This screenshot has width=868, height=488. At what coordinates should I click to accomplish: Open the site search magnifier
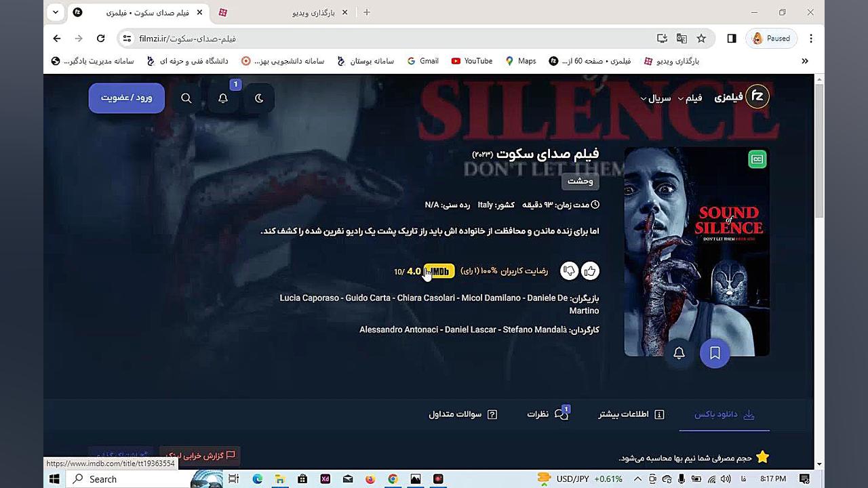[x=186, y=98]
